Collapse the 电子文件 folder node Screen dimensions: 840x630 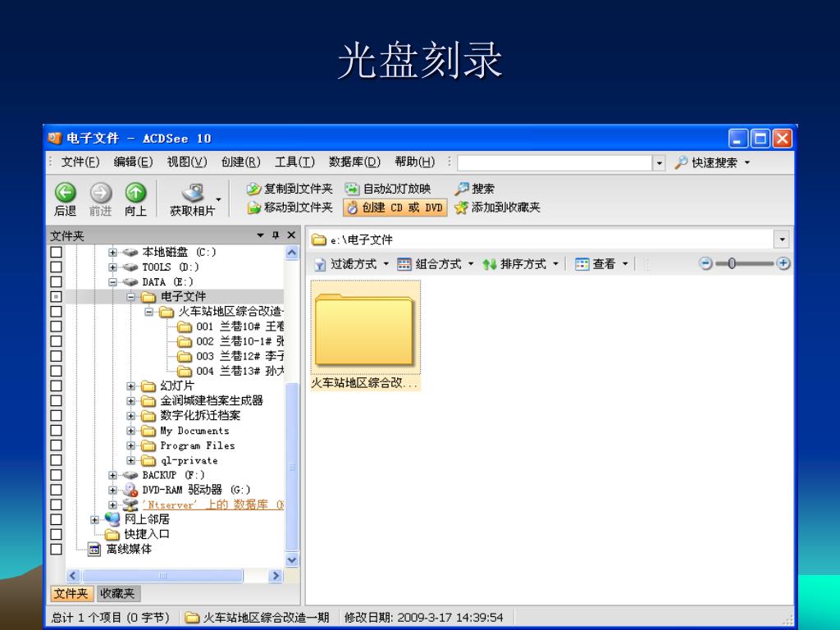pyautogui.click(x=130, y=296)
